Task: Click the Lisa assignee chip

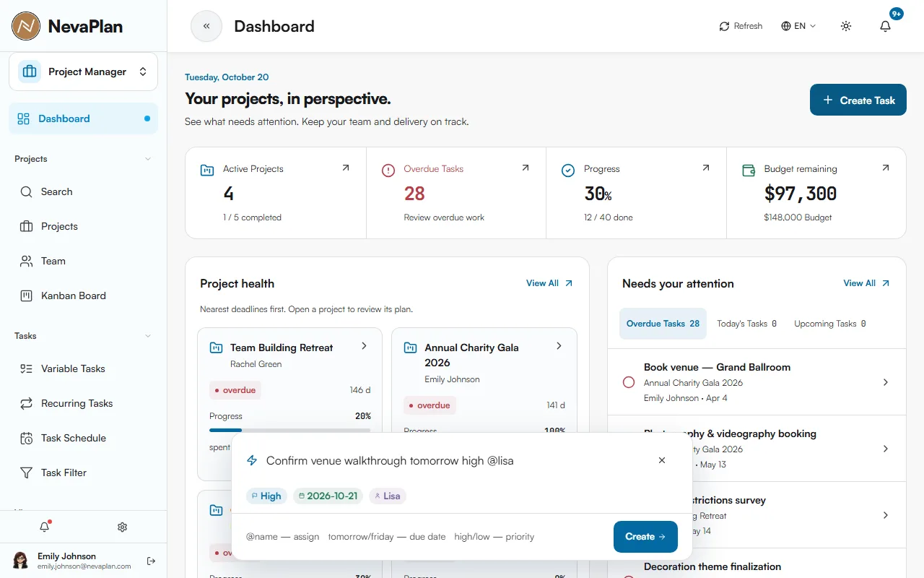Action: tap(388, 496)
